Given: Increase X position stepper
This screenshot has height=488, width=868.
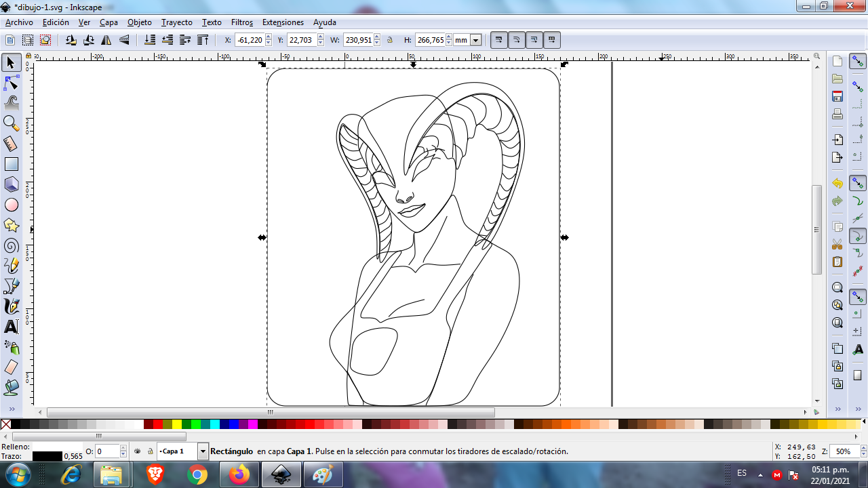Looking at the screenshot, I should (x=269, y=37).
